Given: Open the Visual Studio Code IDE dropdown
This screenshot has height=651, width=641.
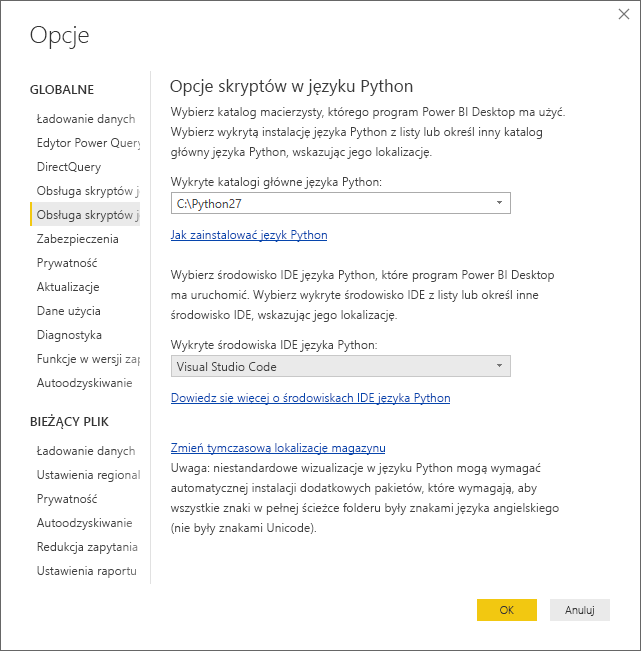Looking at the screenshot, I should [x=340, y=366].
